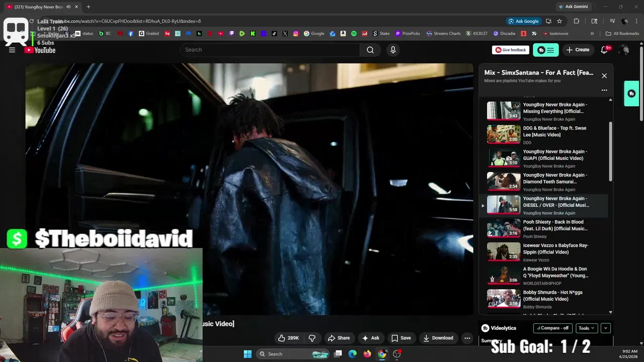Open the Streams Charts bookmark
The width and height of the screenshot is (644, 362).
coord(443,34)
